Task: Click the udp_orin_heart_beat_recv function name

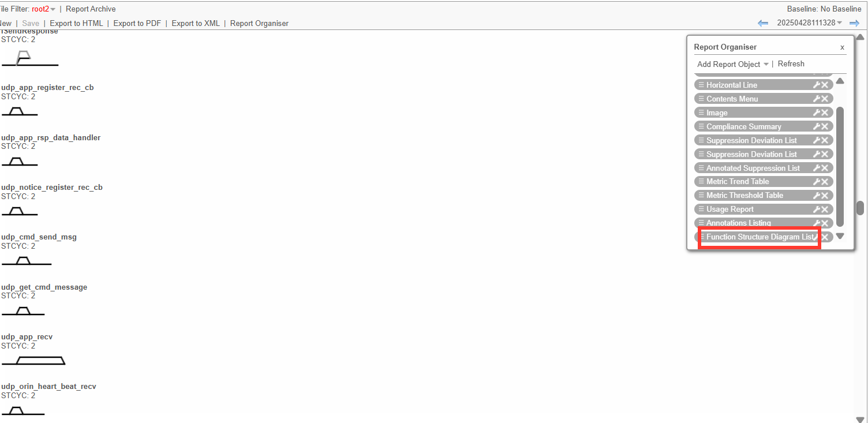Action: pos(48,387)
